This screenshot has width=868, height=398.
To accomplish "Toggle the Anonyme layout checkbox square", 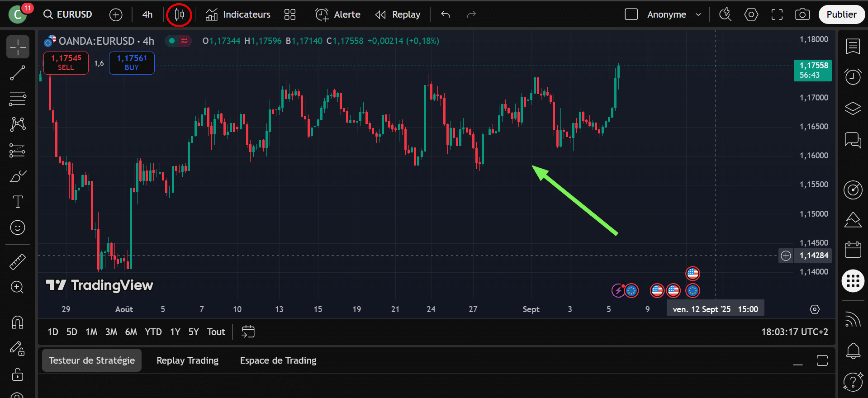I will click(631, 14).
